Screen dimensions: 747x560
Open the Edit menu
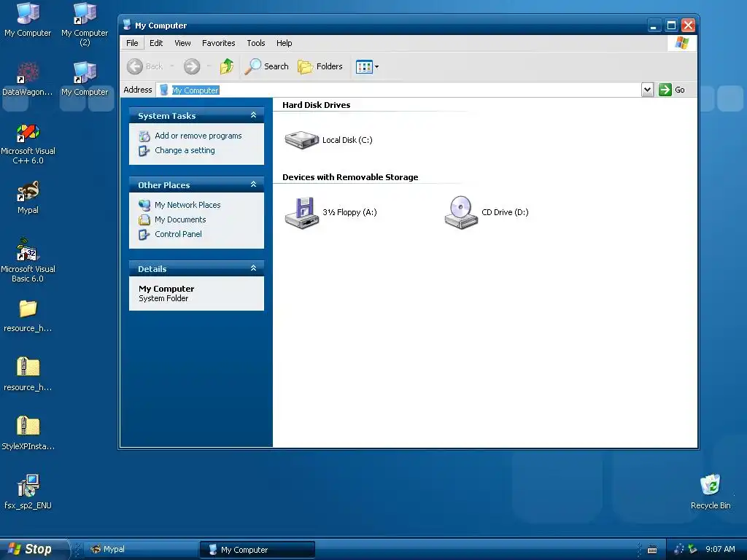click(x=156, y=43)
